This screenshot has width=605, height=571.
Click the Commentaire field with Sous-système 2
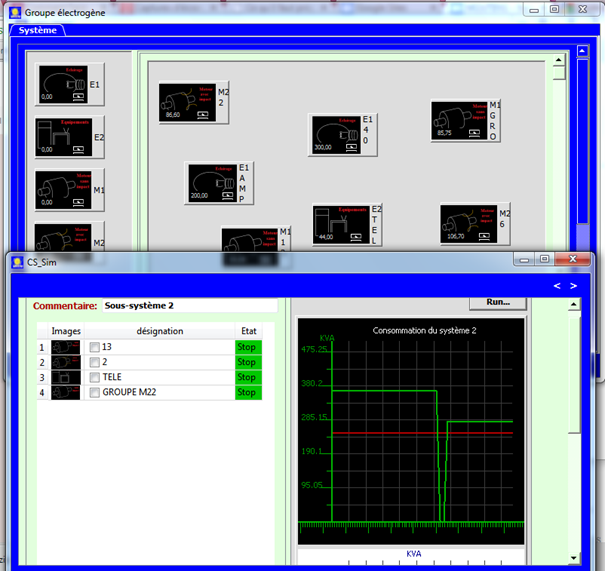click(190, 306)
